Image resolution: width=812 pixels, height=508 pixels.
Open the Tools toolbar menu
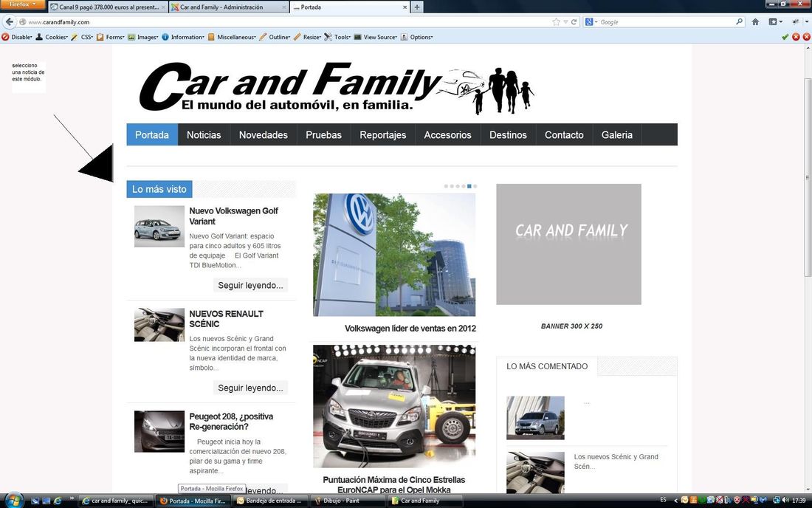(337, 37)
